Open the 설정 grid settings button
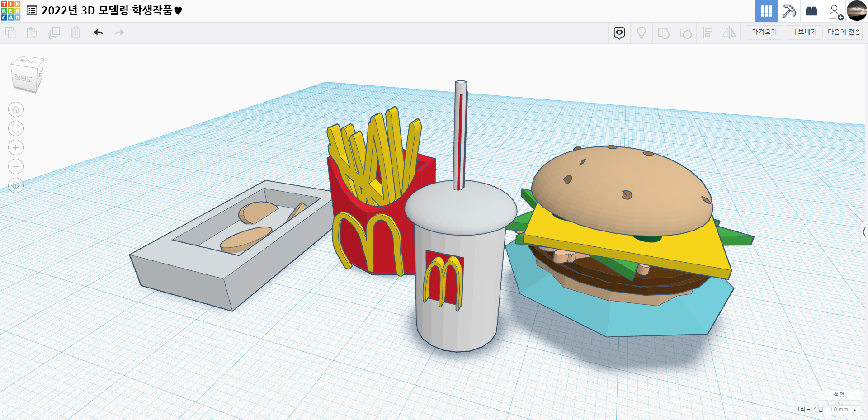The height and width of the screenshot is (420, 868). click(x=839, y=395)
